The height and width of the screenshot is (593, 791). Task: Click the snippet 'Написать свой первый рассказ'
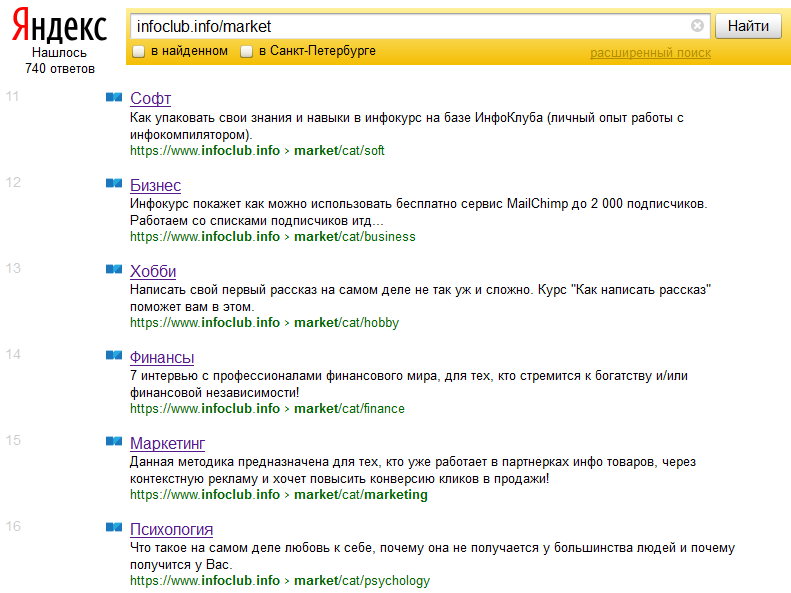click(420, 298)
